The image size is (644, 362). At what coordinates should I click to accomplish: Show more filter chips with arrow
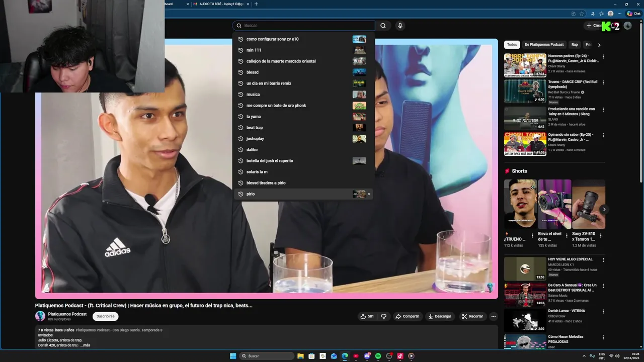point(599,45)
